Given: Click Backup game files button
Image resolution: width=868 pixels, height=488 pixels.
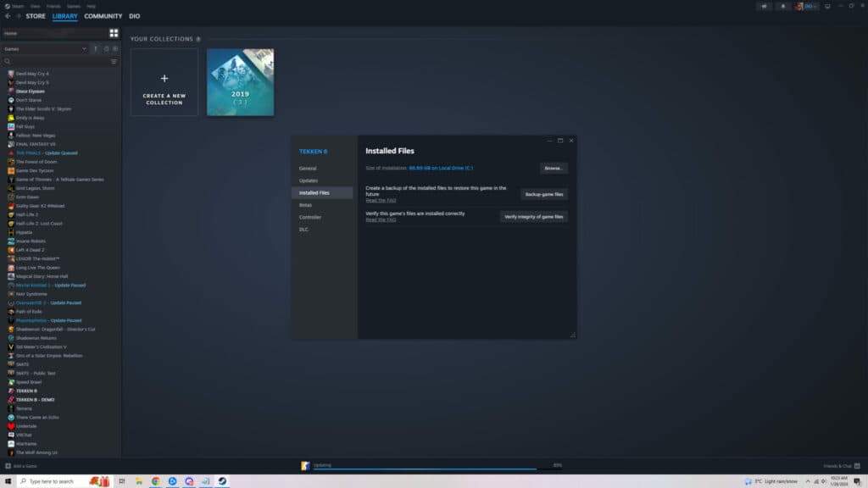Looking at the screenshot, I should pyautogui.click(x=543, y=194).
